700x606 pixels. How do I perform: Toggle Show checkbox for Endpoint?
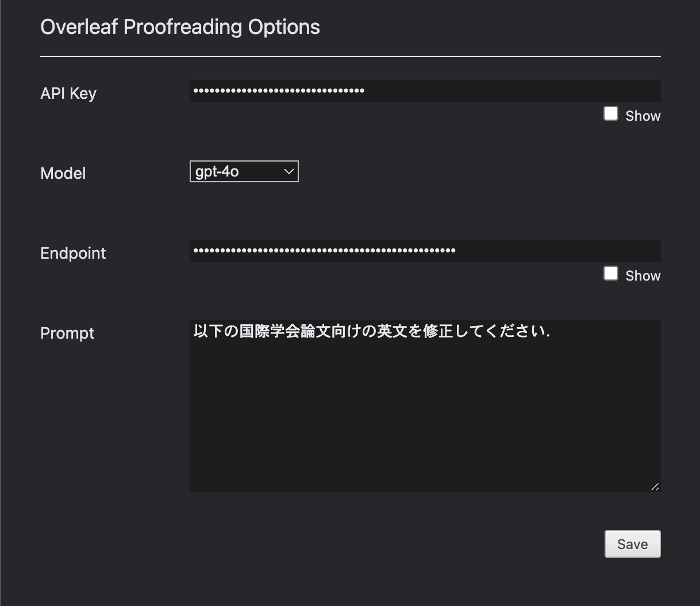pyautogui.click(x=611, y=274)
